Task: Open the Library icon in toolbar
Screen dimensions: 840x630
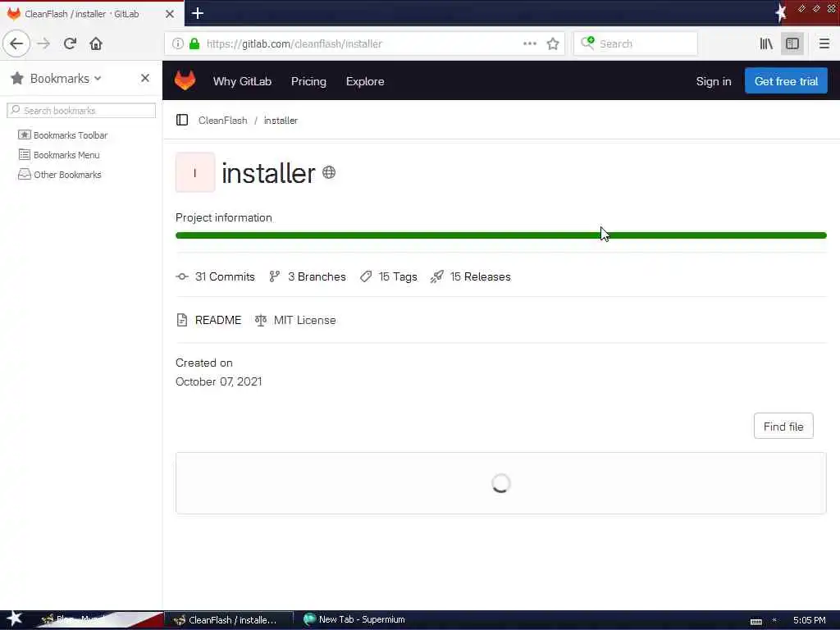Action: 766,43
